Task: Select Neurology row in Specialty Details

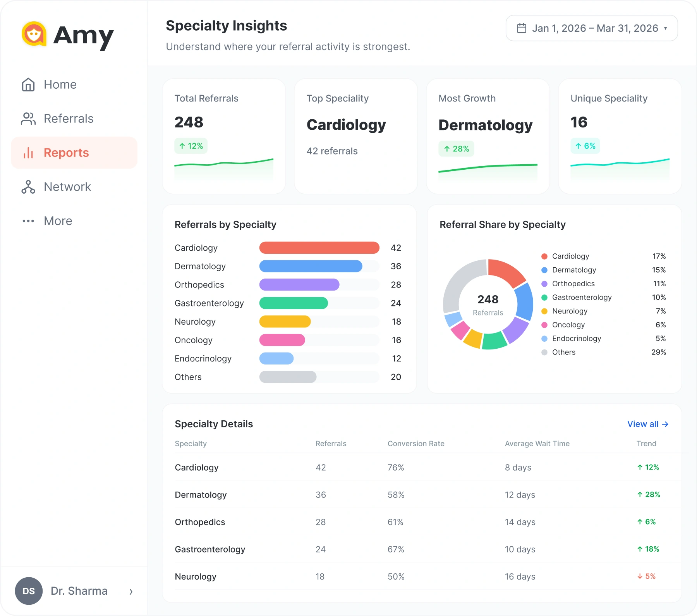Action: 427,576
